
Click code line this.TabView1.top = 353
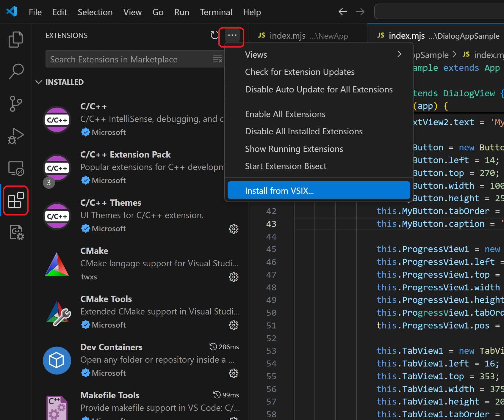[438, 376]
